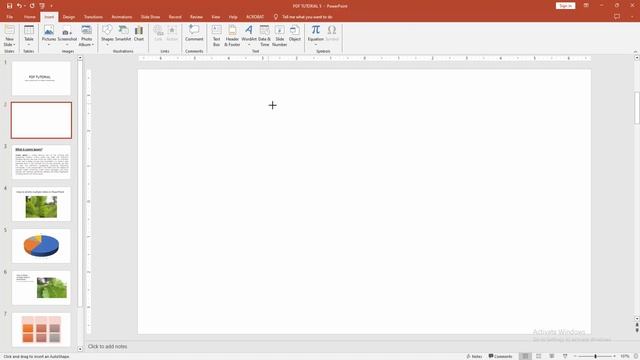Insert a New Slide using the ribbon icon
The height and width of the screenshot is (360, 640).
(9, 30)
